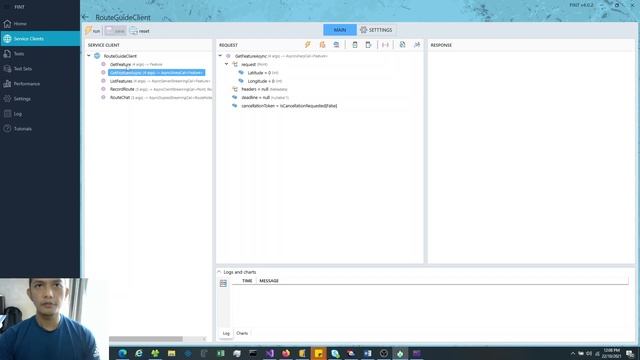The image size is (640, 360).
Task: Open Microsoft Edge from the taskbar
Action: pos(122,353)
